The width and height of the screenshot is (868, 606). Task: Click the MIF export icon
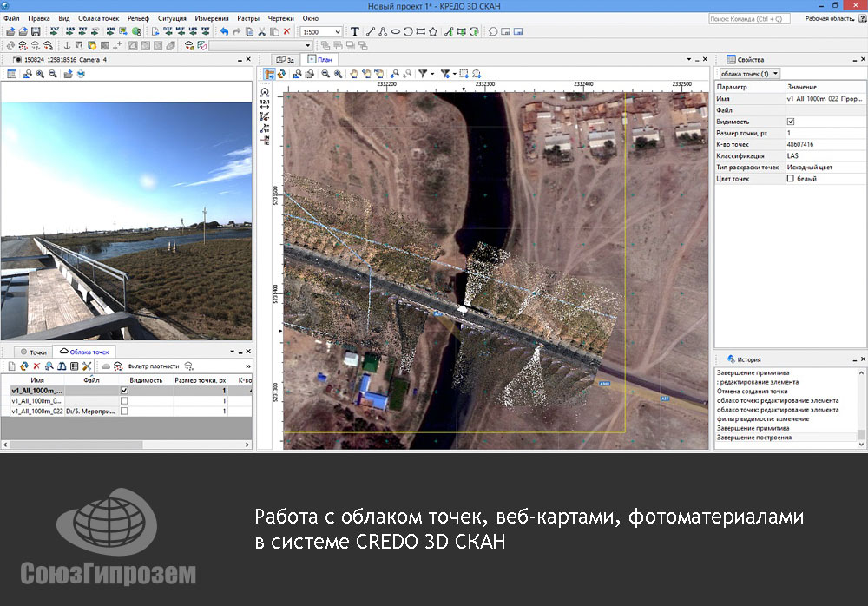[180, 31]
